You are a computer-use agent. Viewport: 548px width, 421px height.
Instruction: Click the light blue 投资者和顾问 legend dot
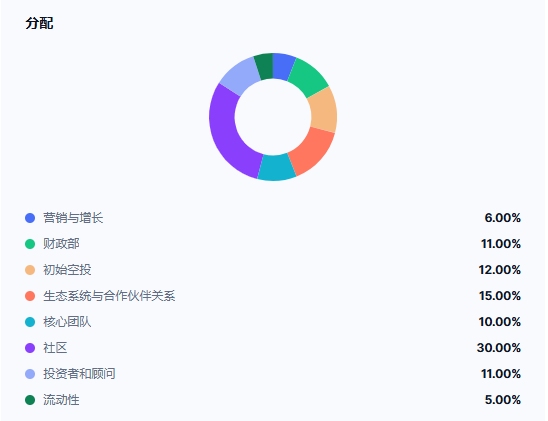pyautogui.click(x=30, y=374)
